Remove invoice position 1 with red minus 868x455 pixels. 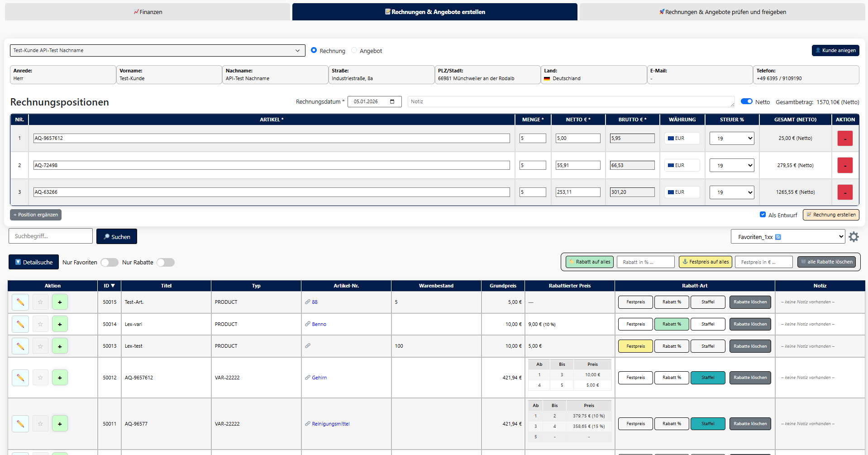tap(845, 139)
